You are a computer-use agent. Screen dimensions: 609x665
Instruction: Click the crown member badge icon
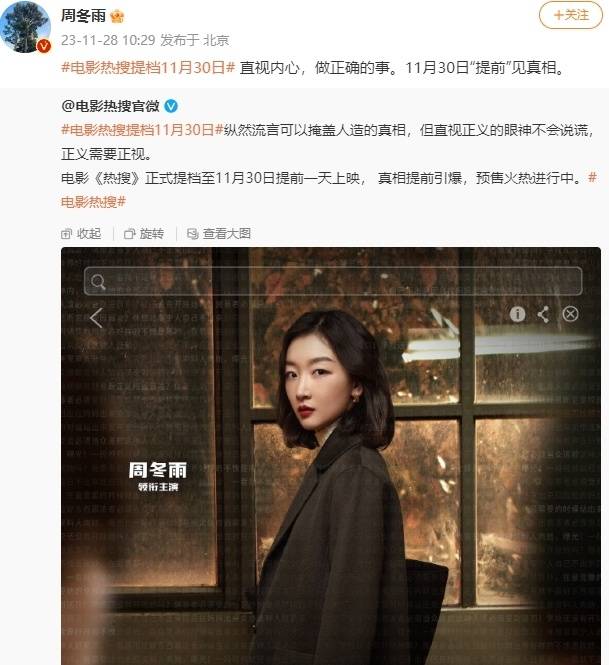coord(117,16)
